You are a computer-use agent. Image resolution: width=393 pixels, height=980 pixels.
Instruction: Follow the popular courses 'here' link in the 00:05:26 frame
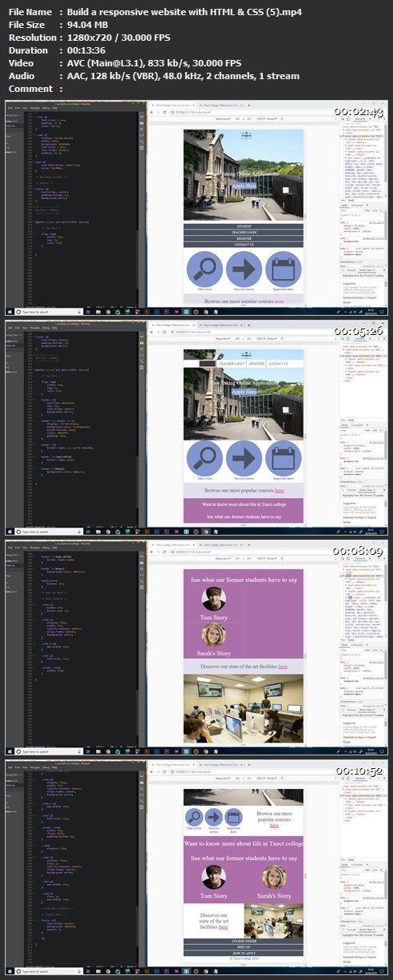click(279, 489)
